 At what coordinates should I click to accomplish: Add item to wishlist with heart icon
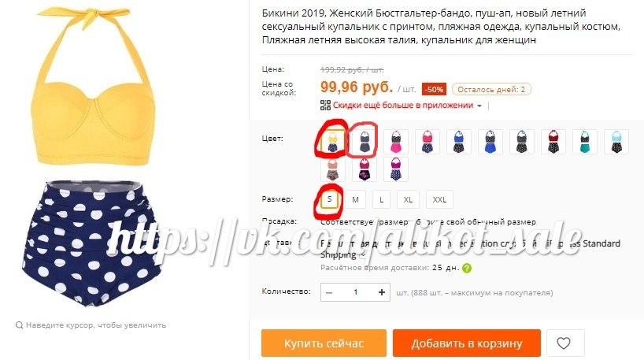pos(565,343)
